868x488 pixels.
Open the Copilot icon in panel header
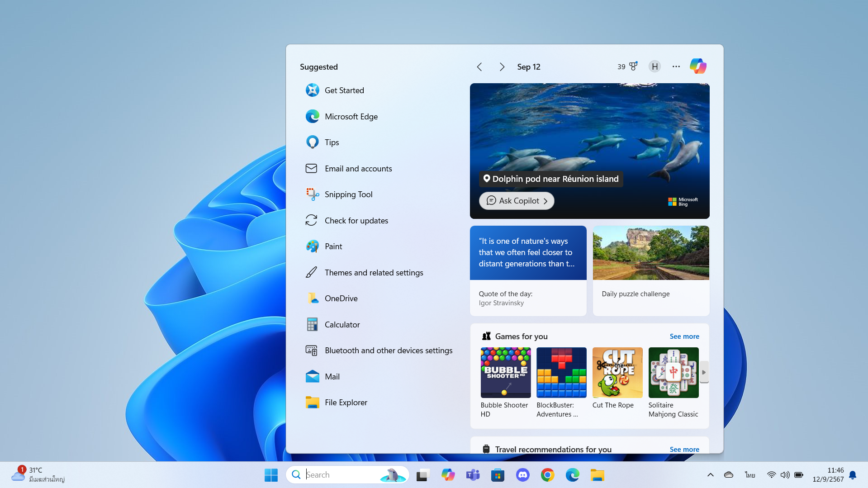[697, 66]
